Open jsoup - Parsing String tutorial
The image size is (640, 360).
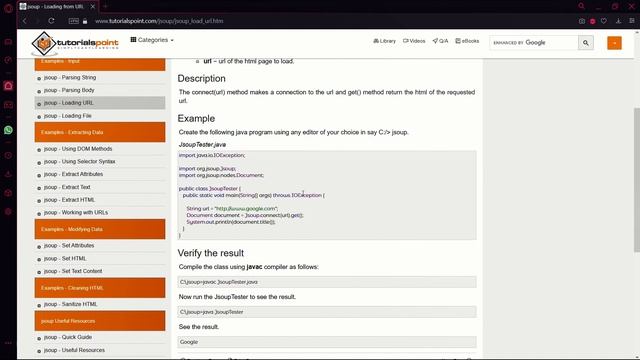(x=70, y=77)
